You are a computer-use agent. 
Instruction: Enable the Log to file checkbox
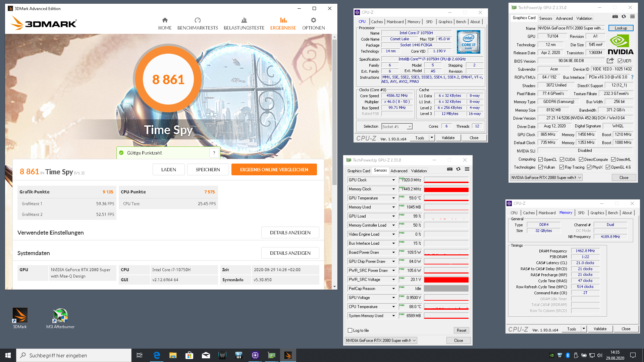(350, 330)
